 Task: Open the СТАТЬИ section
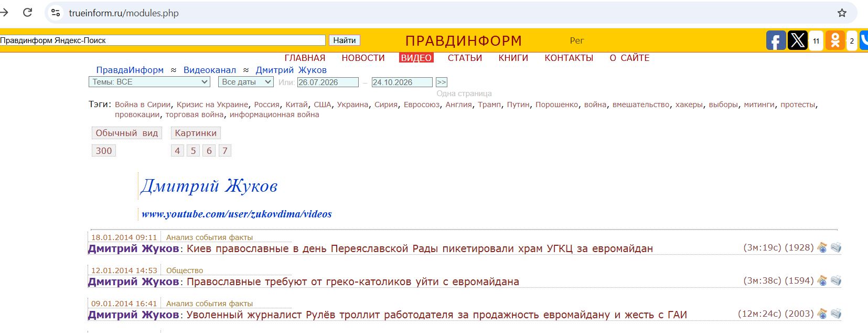coord(465,58)
